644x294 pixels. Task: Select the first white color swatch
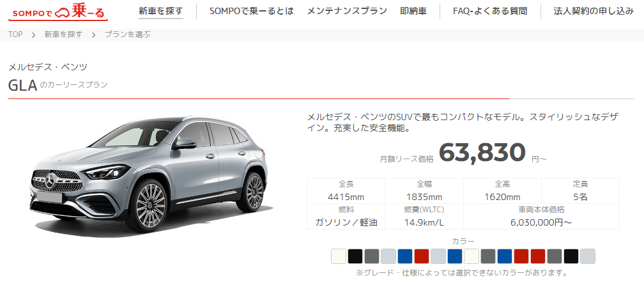click(x=339, y=256)
